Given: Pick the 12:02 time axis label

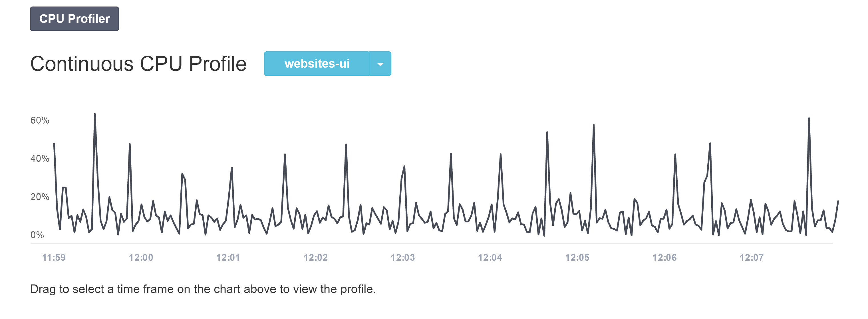Looking at the screenshot, I should 315,258.
